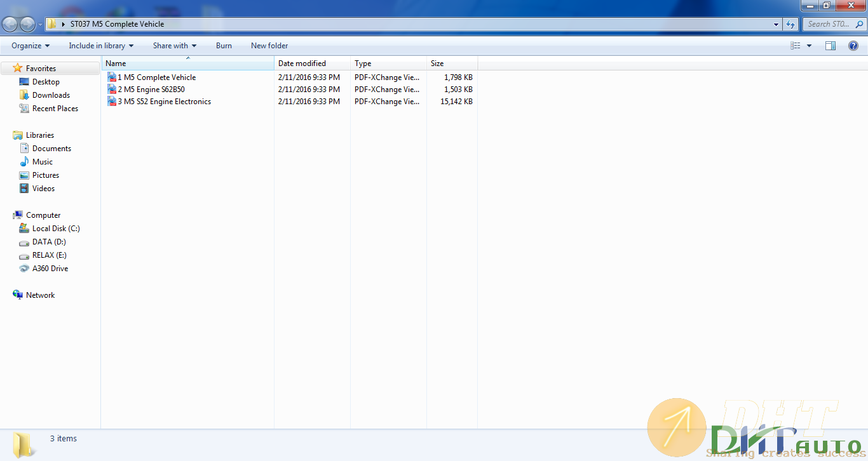This screenshot has width=868, height=461.
Task: Open the Share with menu
Action: click(x=175, y=46)
